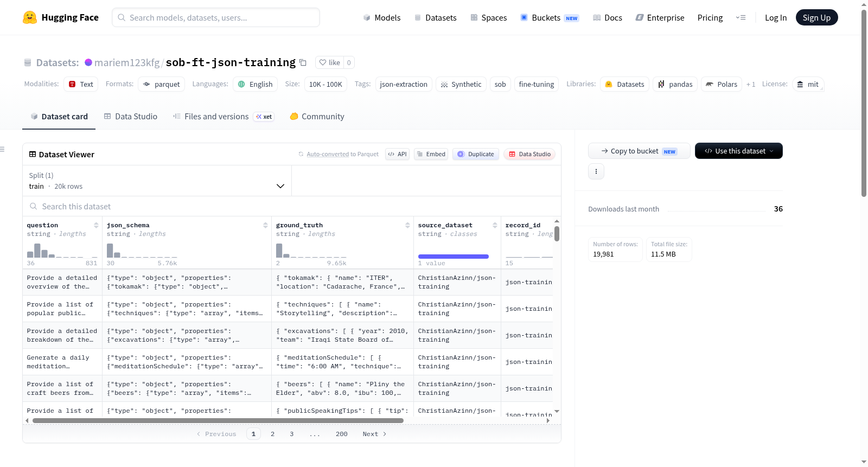Expand the train split dropdown

tap(157, 181)
